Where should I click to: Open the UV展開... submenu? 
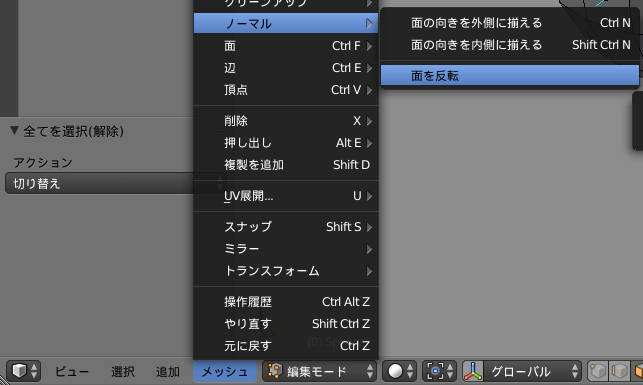pos(286,196)
